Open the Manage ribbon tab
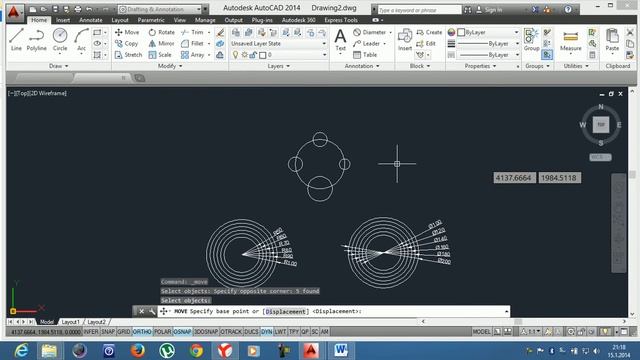 [x=205, y=20]
